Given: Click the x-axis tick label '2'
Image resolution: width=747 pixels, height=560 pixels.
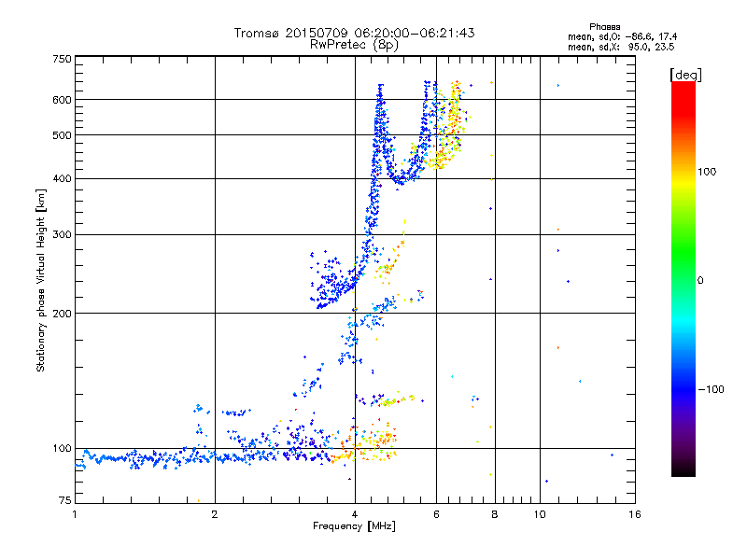Looking at the screenshot, I should pos(215,514).
